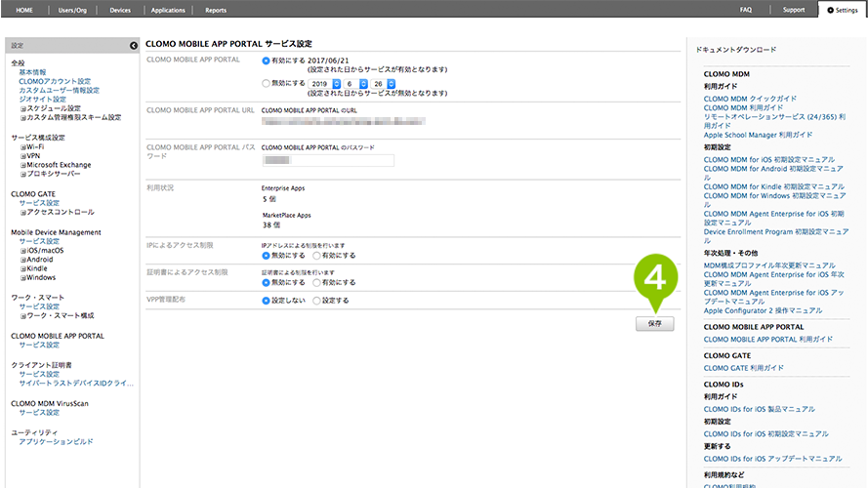Expand the Android tree item

[x=23, y=260]
